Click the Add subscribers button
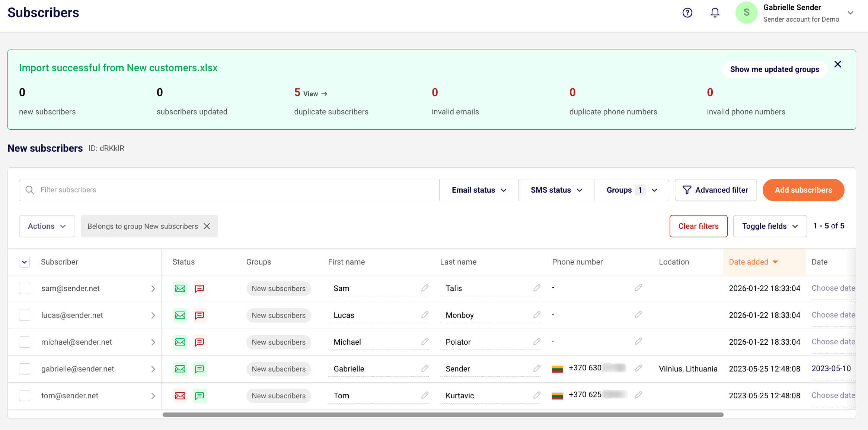 click(x=803, y=190)
